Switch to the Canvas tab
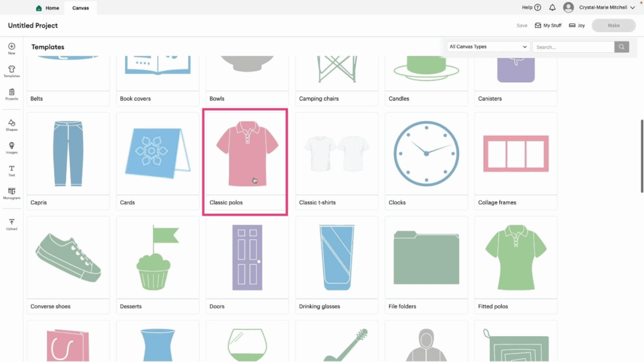This screenshot has height=362, width=644. pyautogui.click(x=80, y=8)
